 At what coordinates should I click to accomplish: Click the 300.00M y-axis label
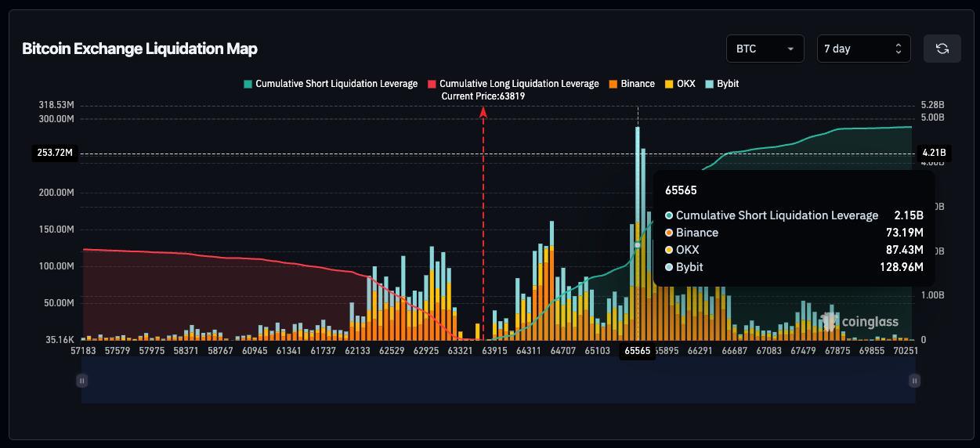click(56, 119)
